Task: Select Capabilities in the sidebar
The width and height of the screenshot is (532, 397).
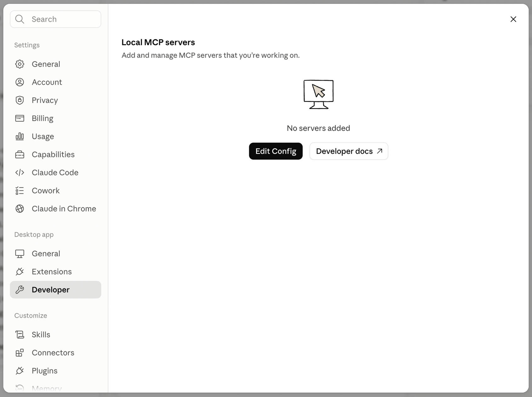Action: pyautogui.click(x=55, y=154)
